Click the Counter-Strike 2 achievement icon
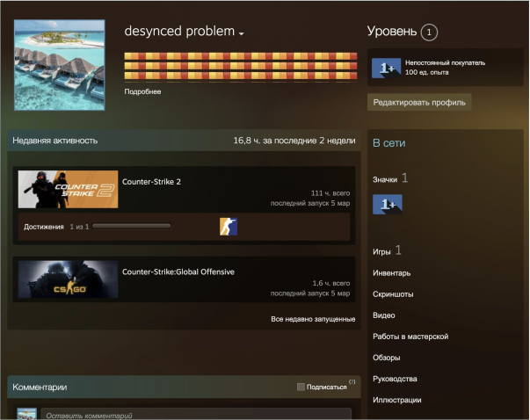 229,227
